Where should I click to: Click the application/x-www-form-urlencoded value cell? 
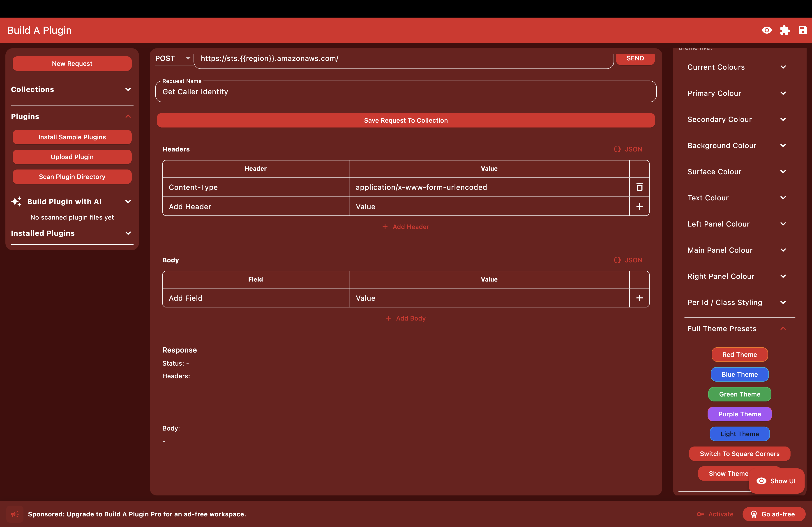click(x=489, y=187)
